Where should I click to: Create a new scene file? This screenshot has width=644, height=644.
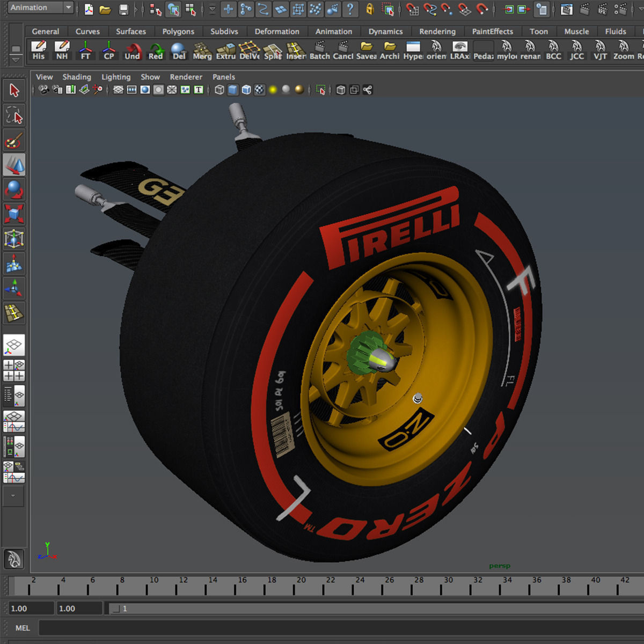(x=89, y=9)
